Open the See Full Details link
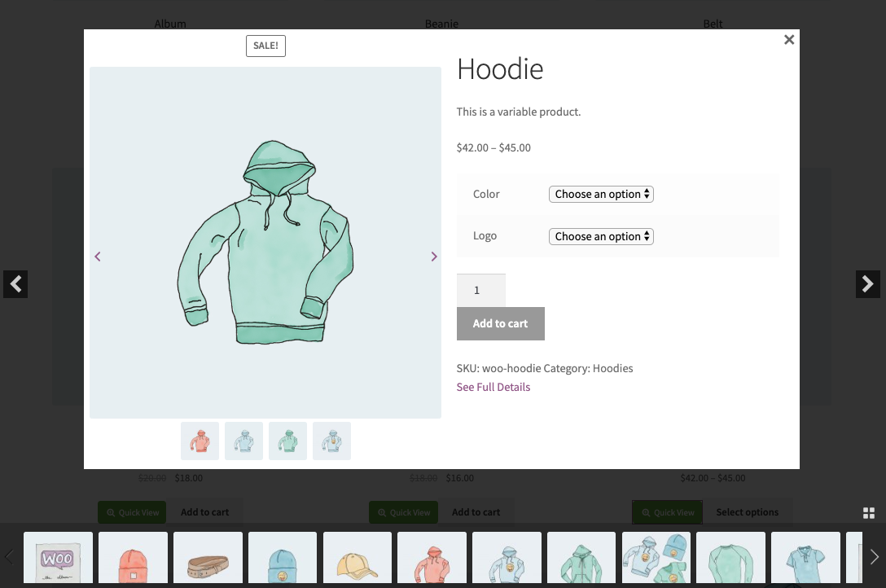The image size is (886, 588). pyautogui.click(x=493, y=387)
